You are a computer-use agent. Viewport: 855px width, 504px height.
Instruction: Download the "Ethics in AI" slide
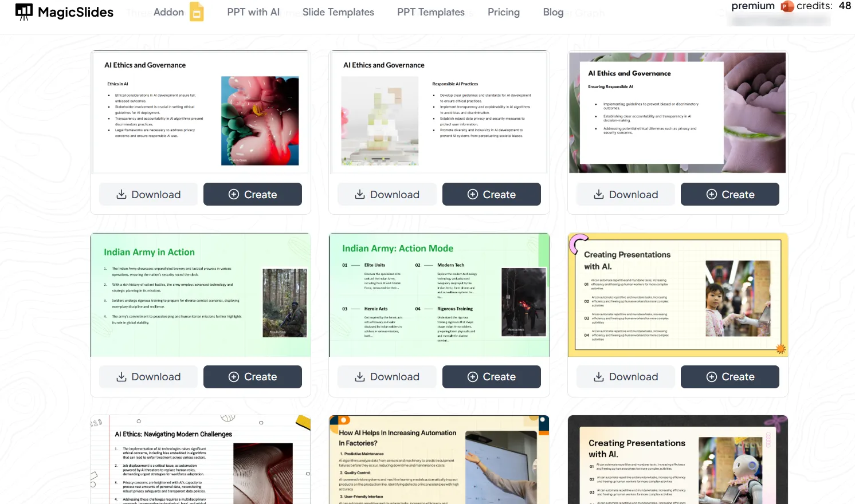tap(148, 194)
